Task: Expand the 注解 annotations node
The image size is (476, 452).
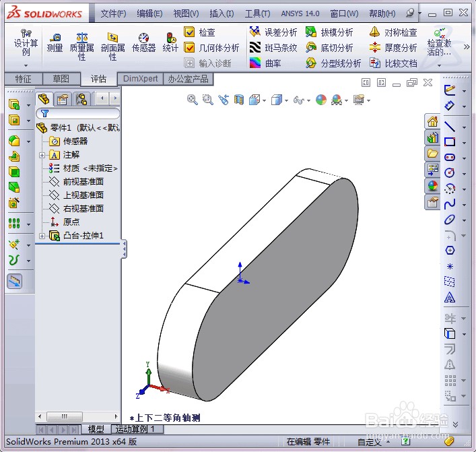Action: (x=42, y=155)
